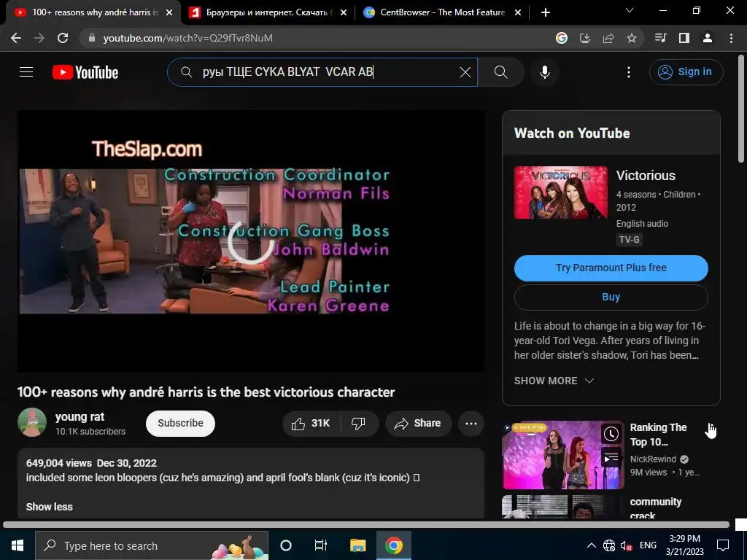Add Ranking video to queue icon
This screenshot has width=747, height=560.
click(611, 459)
